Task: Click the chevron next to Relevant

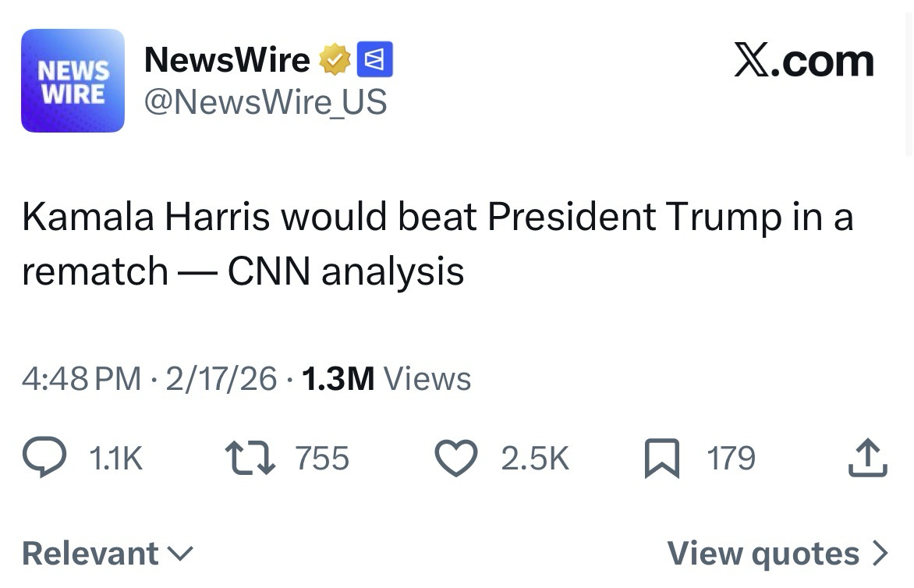Action: pyautogui.click(x=180, y=554)
